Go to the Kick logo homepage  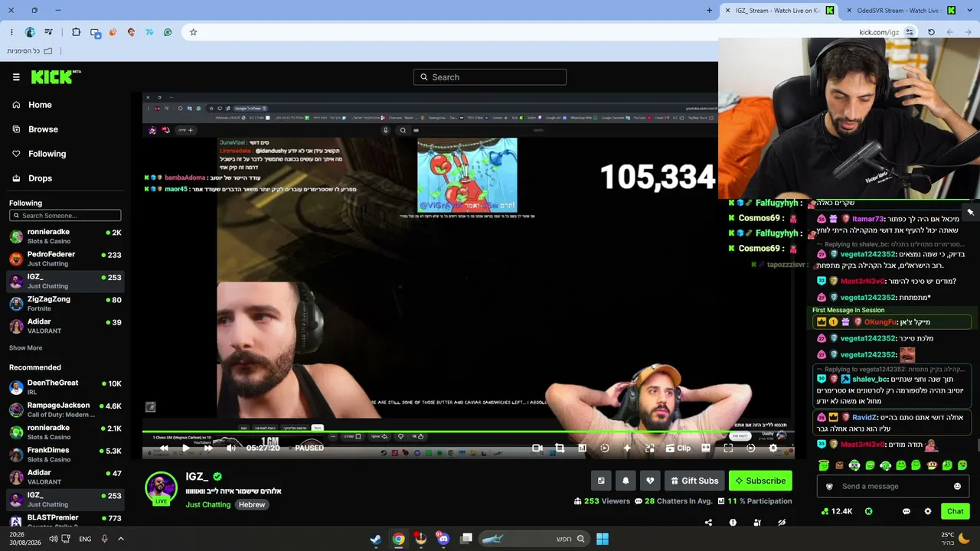(55, 77)
